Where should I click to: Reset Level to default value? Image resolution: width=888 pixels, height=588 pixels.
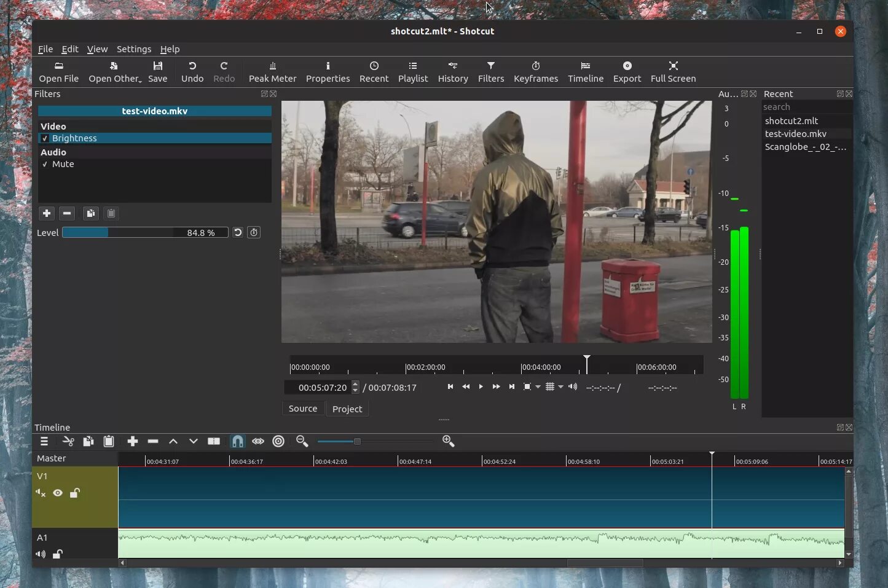[238, 232]
